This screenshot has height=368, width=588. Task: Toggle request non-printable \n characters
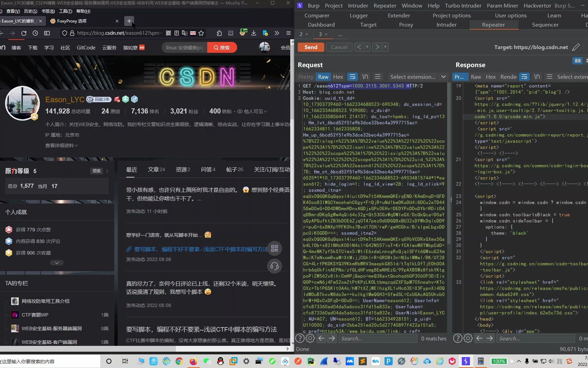click(365, 77)
